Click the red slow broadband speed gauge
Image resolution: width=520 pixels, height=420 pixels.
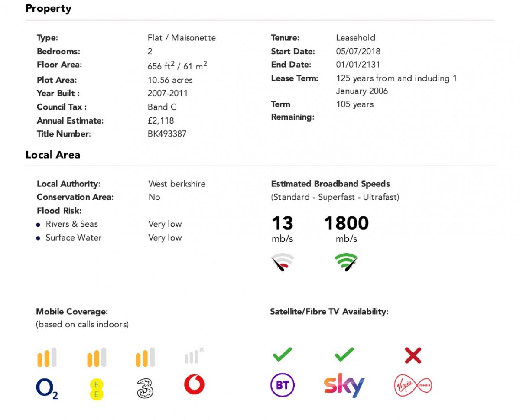click(282, 262)
